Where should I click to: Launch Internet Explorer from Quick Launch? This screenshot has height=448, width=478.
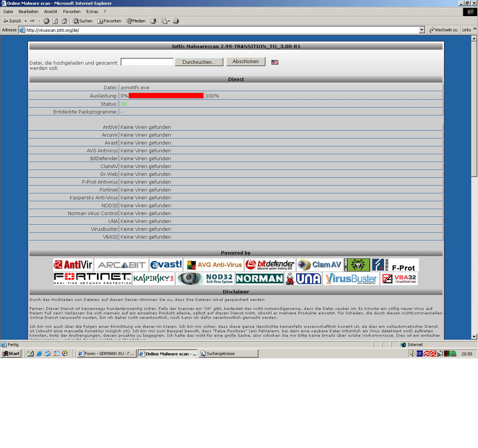click(39, 354)
